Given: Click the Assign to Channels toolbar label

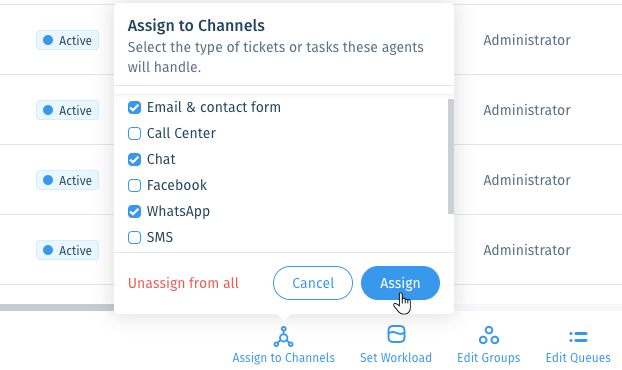Looking at the screenshot, I should pos(284,358).
